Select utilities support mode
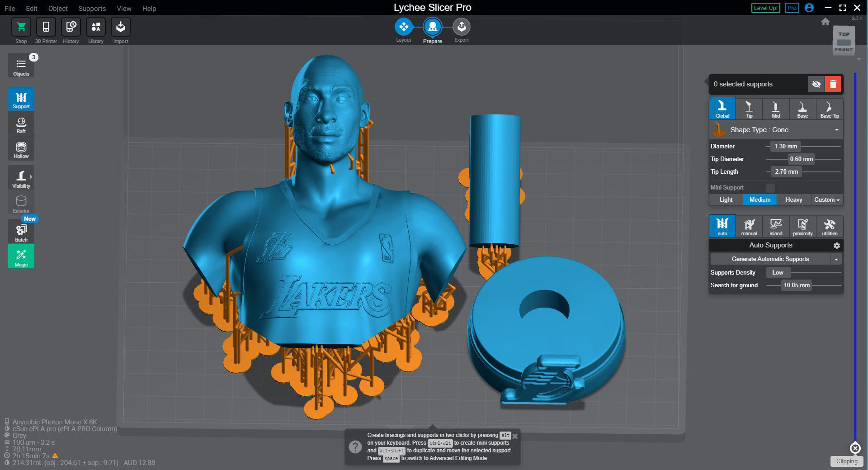Viewport: 868px width, 470px height. (830, 227)
